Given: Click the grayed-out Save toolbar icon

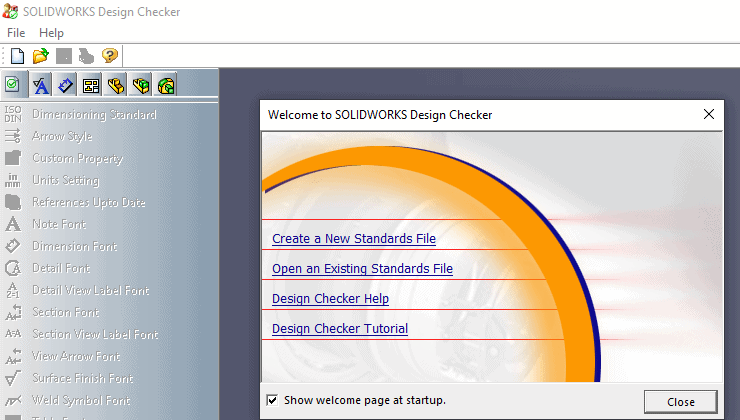Looking at the screenshot, I should pos(64,56).
